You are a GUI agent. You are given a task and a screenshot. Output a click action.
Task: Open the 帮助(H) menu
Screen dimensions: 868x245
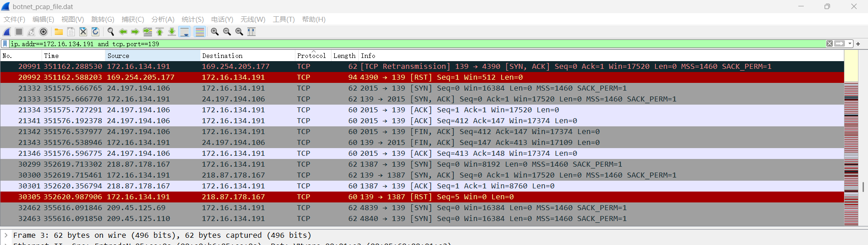click(314, 19)
